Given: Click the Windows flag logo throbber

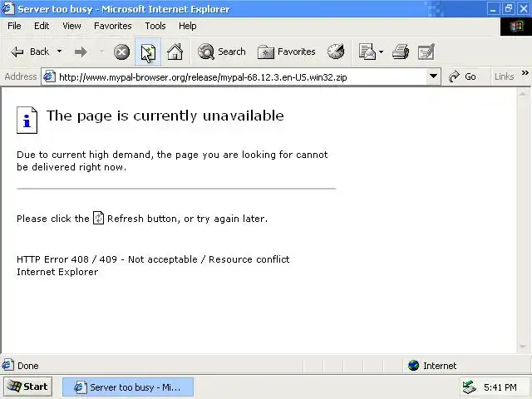Looking at the screenshot, I should click(x=516, y=26).
